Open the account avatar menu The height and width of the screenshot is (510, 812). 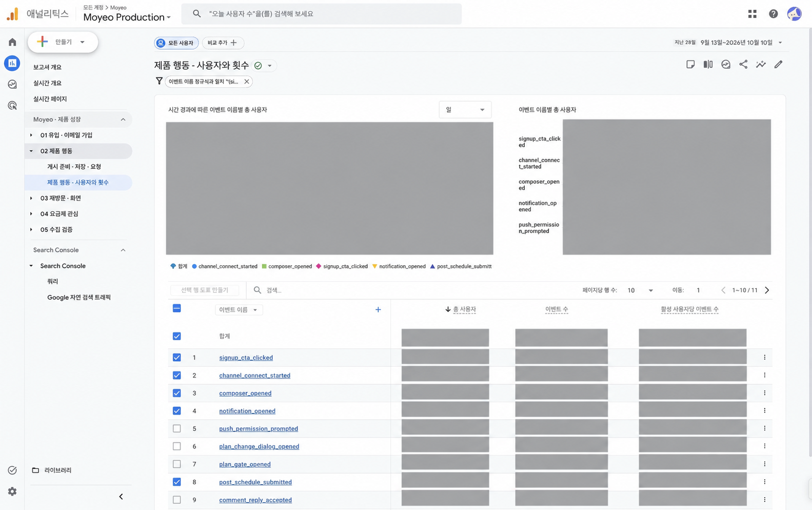pos(794,14)
